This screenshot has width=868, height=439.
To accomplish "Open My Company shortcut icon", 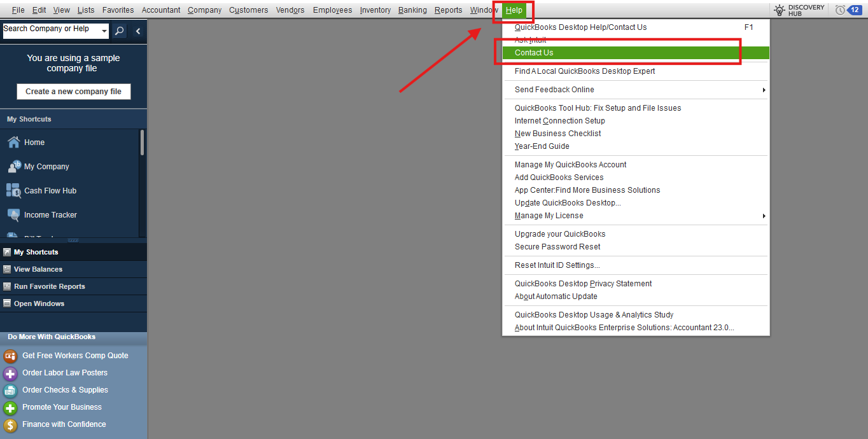I will pyautogui.click(x=13, y=167).
